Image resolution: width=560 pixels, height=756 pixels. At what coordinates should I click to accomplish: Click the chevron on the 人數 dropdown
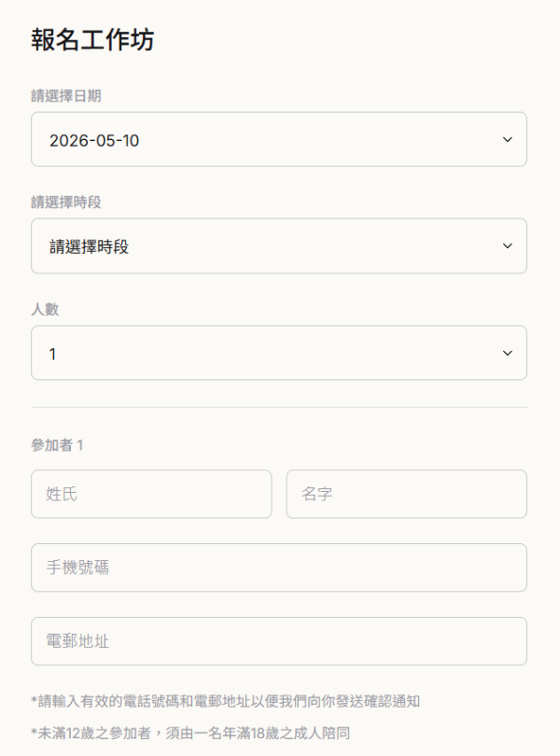tap(506, 353)
